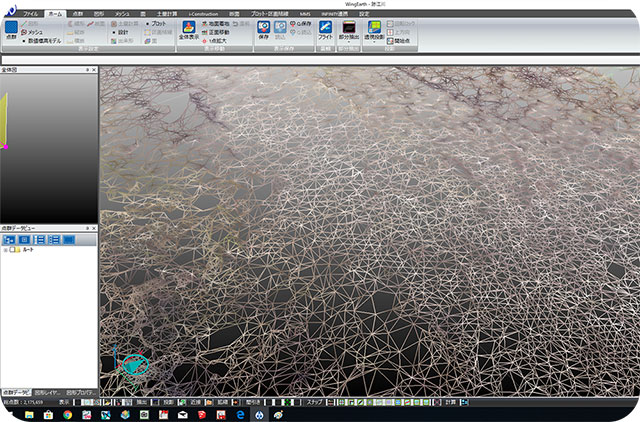This screenshot has width=640, height=422.
Task: Toggle the メッシュ mesh display option
Action: tap(32, 31)
